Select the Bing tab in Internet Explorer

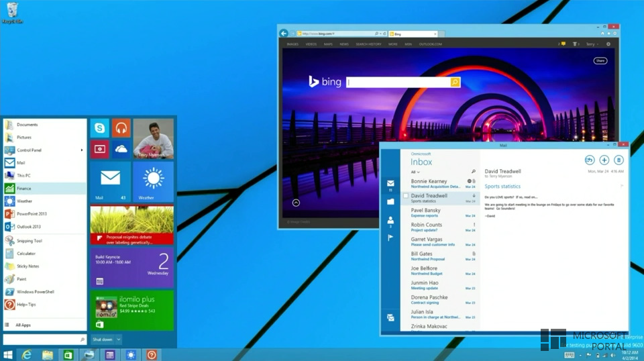(x=413, y=34)
